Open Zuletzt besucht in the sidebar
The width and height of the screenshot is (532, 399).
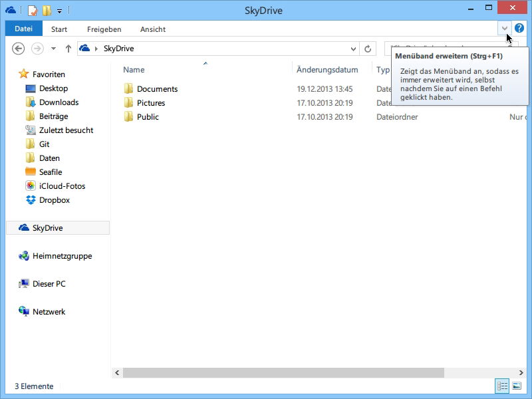(x=66, y=130)
